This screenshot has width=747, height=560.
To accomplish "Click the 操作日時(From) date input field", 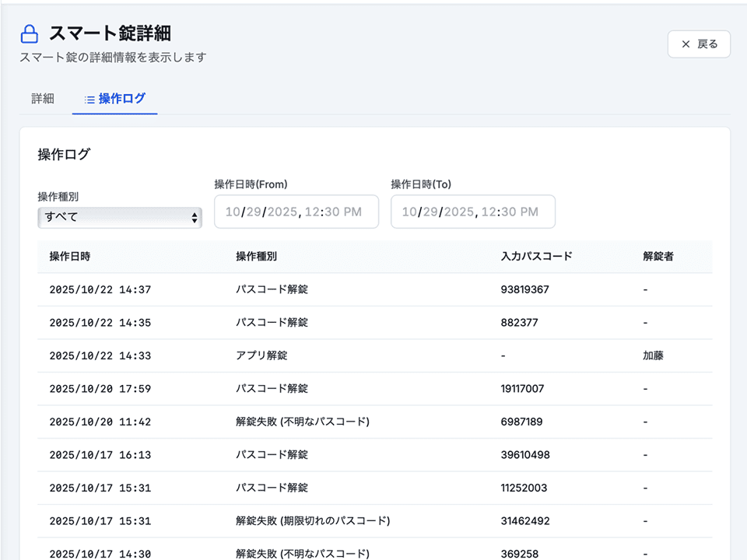I will coord(296,212).
